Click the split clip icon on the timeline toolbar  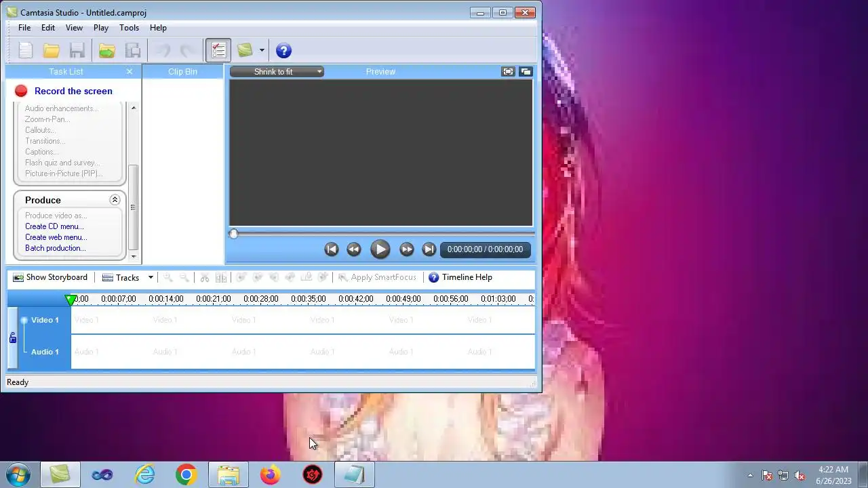[221, 277]
